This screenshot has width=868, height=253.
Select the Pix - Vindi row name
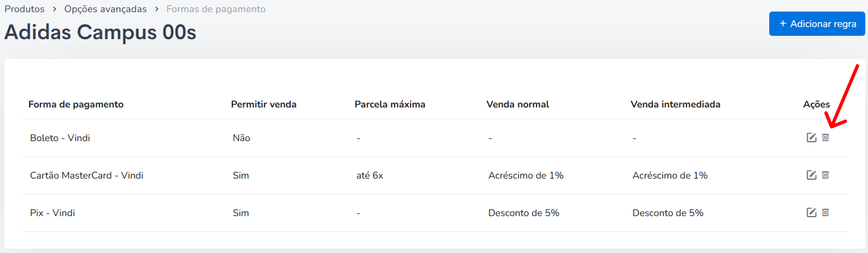pyautogui.click(x=52, y=213)
